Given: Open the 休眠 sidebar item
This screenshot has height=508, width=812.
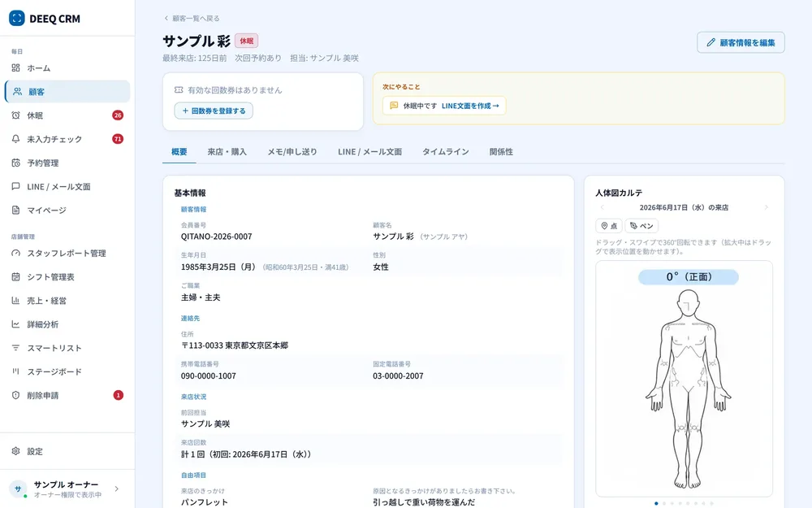Looking at the screenshot, I should coord(67,115).
